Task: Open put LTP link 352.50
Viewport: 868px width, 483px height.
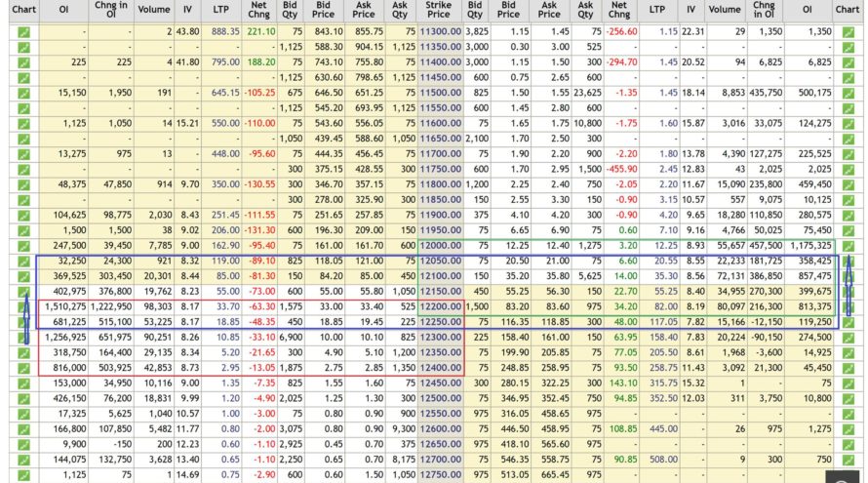Action: click(x=664, y=398)
